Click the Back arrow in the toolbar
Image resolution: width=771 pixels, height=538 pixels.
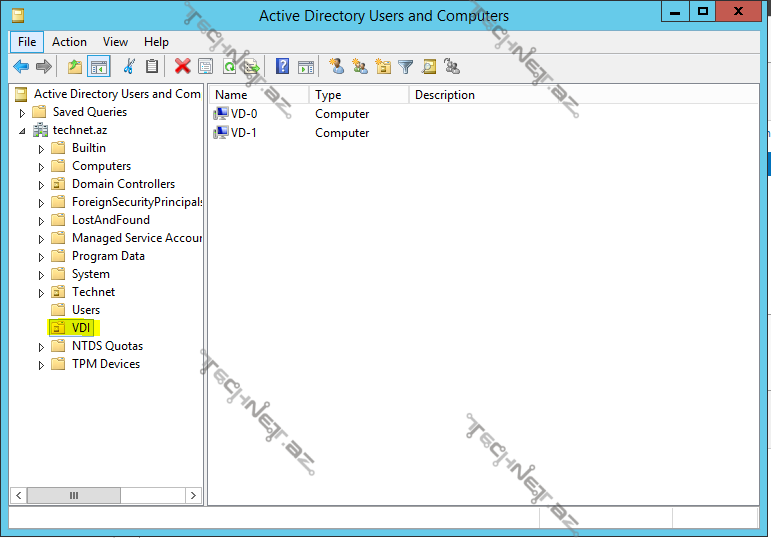coord(21,67)
